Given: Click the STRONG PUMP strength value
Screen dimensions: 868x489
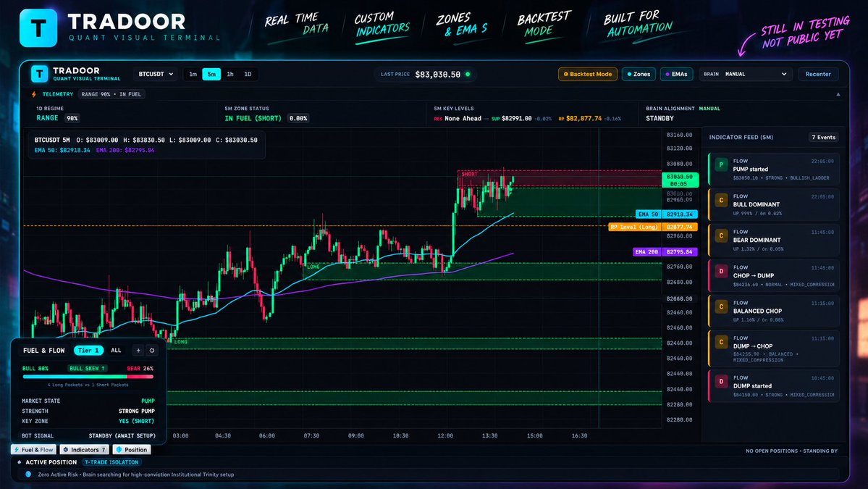Looking at the screenshot, I should 137,411.
